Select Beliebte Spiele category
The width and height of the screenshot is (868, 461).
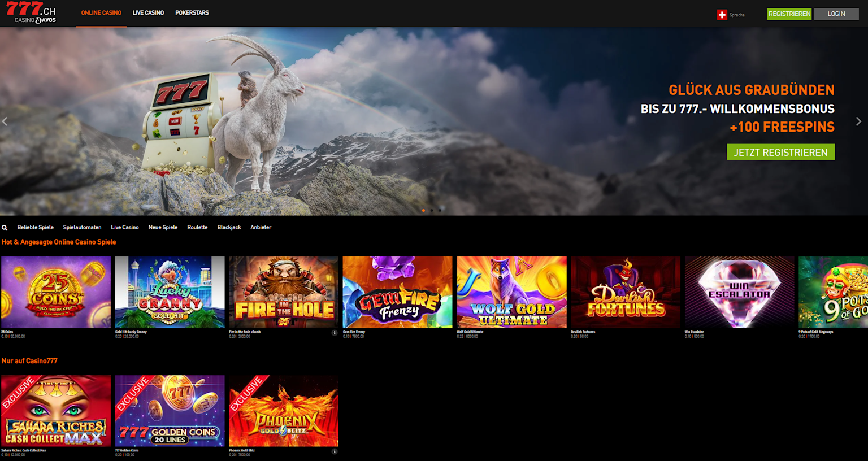click(35, 228)
